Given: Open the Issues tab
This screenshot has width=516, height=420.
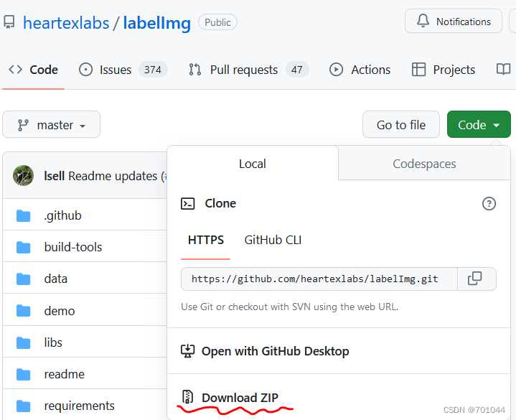Looking at the screenshot, I should pos(123,70).
